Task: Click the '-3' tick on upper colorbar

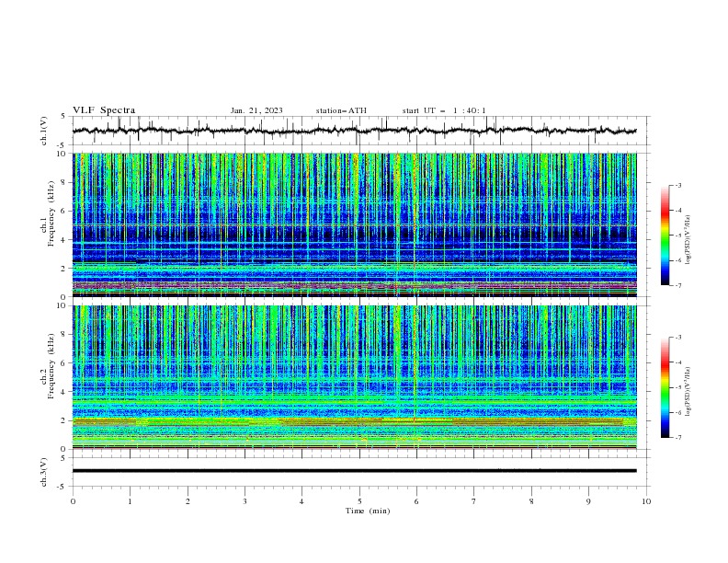Action: pos(677,185)
